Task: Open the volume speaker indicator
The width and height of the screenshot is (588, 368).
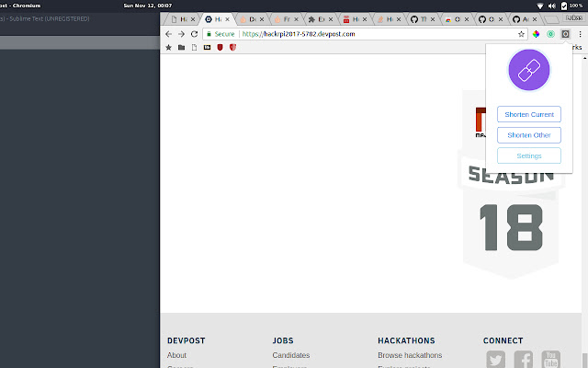Action: point(552,6)
